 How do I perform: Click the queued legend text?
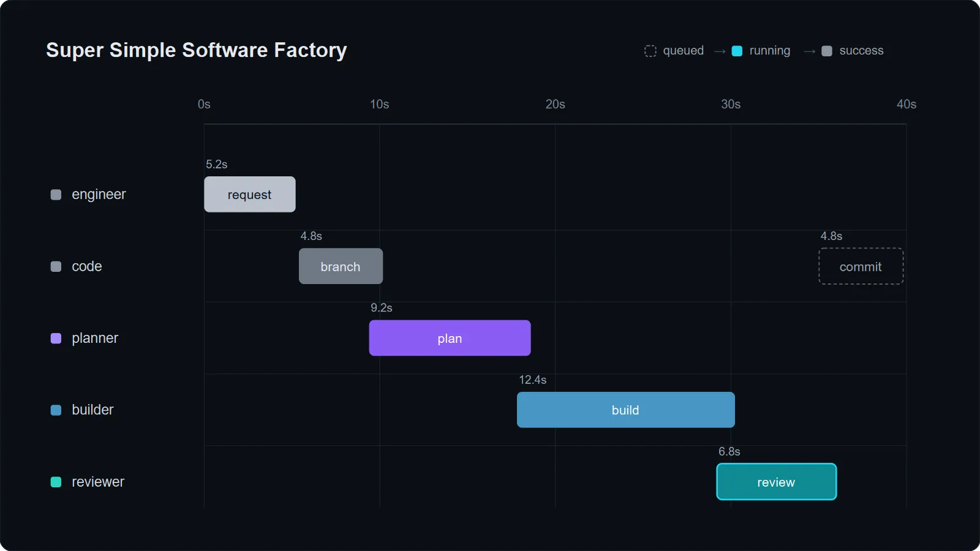(x=684, y=51)
